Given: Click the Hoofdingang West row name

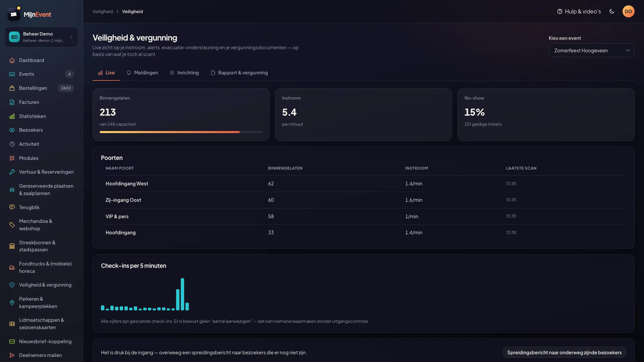Looking at the screenshot, I should coord(127,184).
